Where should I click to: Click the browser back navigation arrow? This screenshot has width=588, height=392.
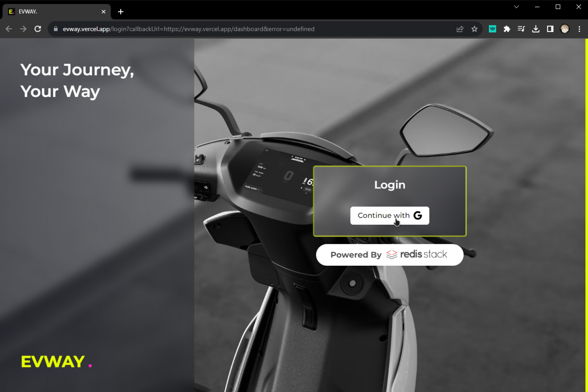(9, 29)
